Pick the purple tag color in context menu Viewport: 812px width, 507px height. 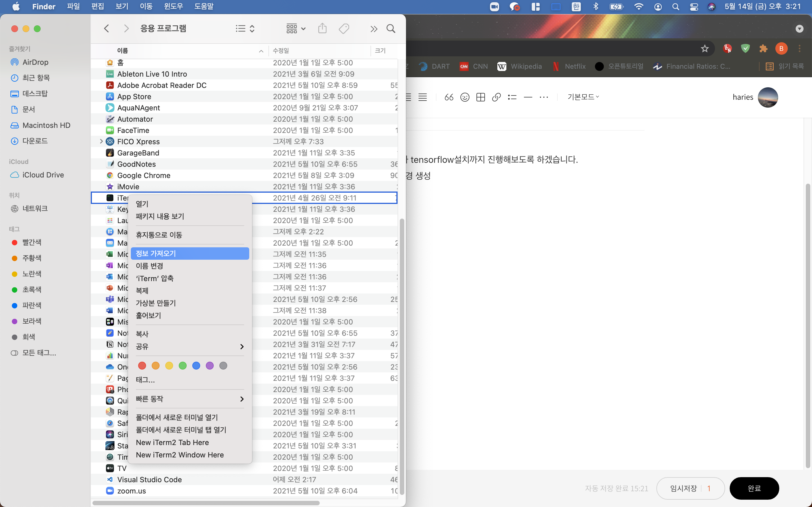[210, 366]
